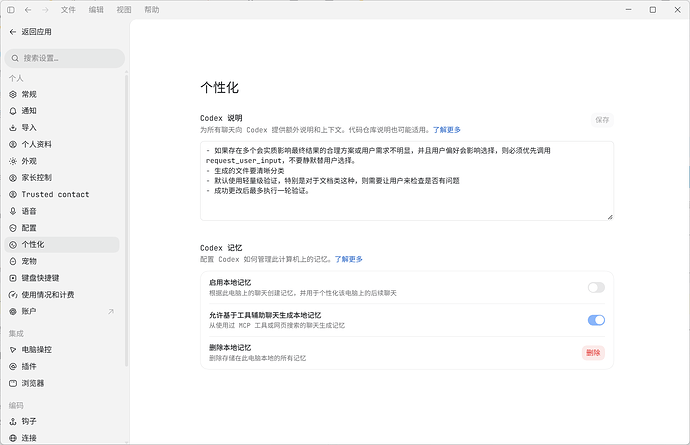Open the 帮助 menu

(x=152, y=10)
